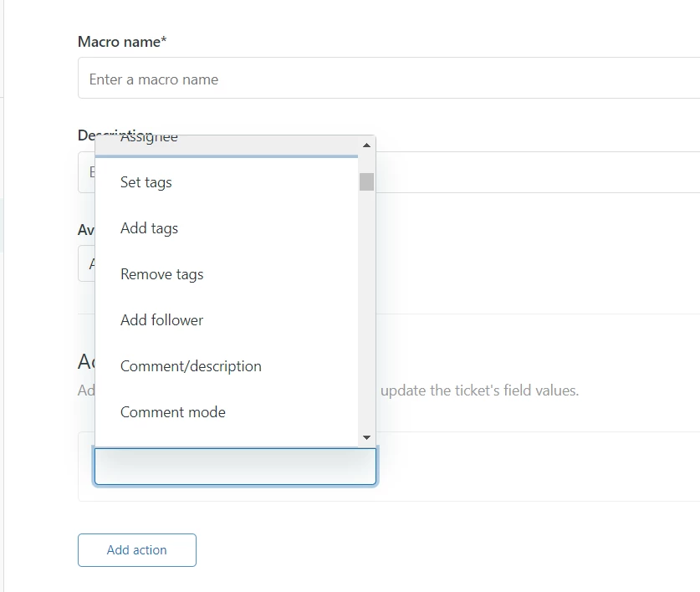The image size is (700, 592).
Task: Click the dropdown list scrollbar thumb
Action: [x=366, y=181]
